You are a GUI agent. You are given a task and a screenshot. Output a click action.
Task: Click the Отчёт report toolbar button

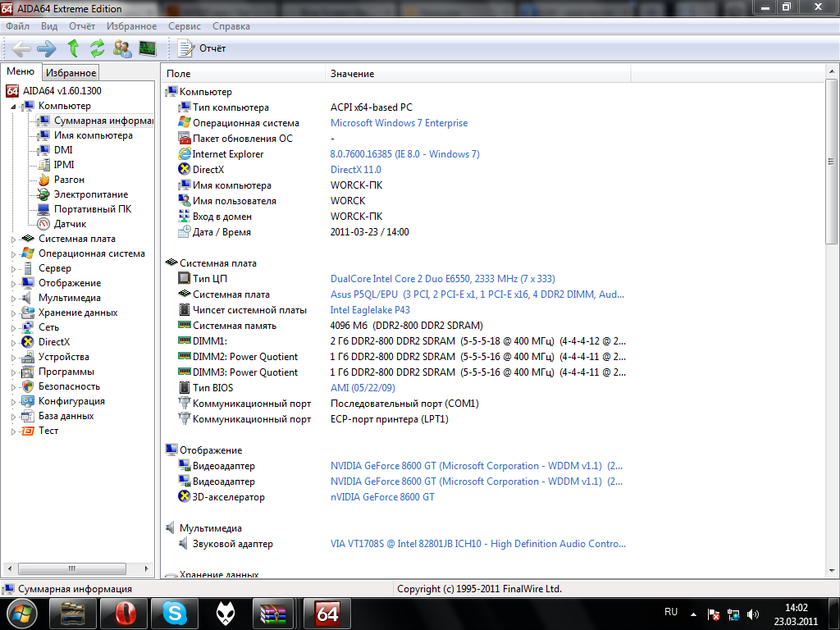tap(202, 48)
